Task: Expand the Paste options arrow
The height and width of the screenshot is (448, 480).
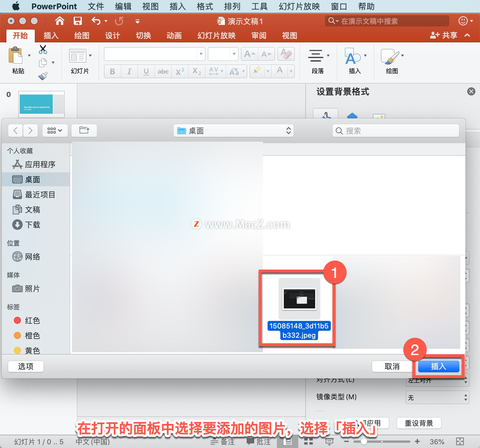Action: (29, 55)
